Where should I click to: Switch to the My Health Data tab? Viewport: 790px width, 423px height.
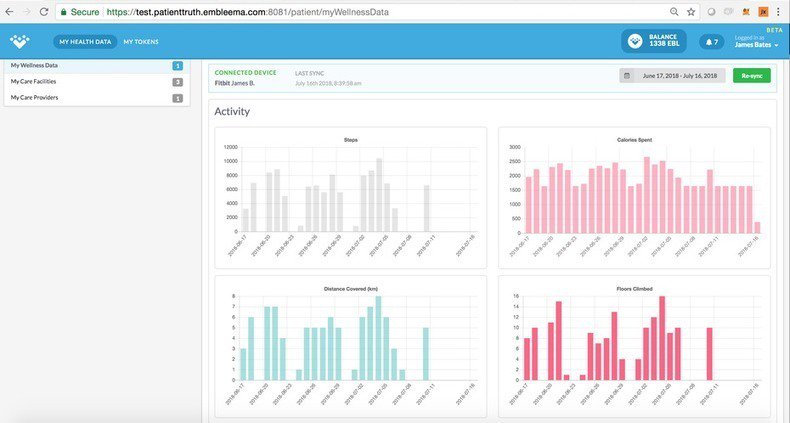point(85,42)
